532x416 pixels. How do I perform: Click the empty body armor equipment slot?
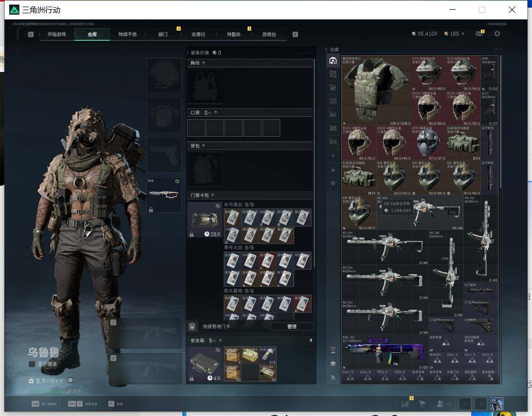tap(164, 115)
